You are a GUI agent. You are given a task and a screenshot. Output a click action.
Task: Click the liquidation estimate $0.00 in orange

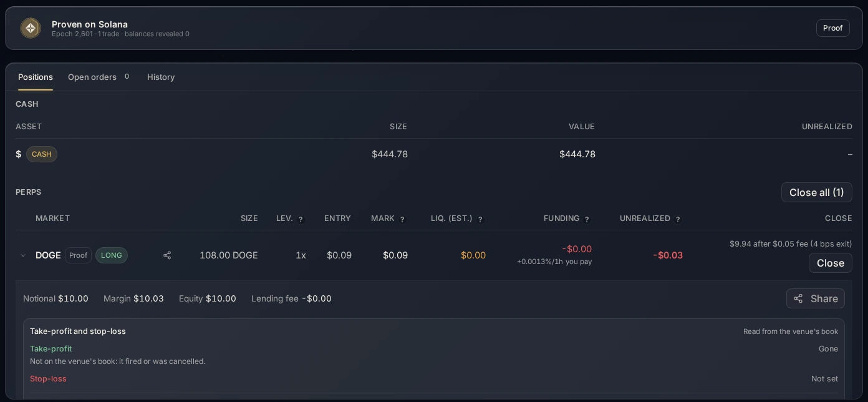pos(473,255)
